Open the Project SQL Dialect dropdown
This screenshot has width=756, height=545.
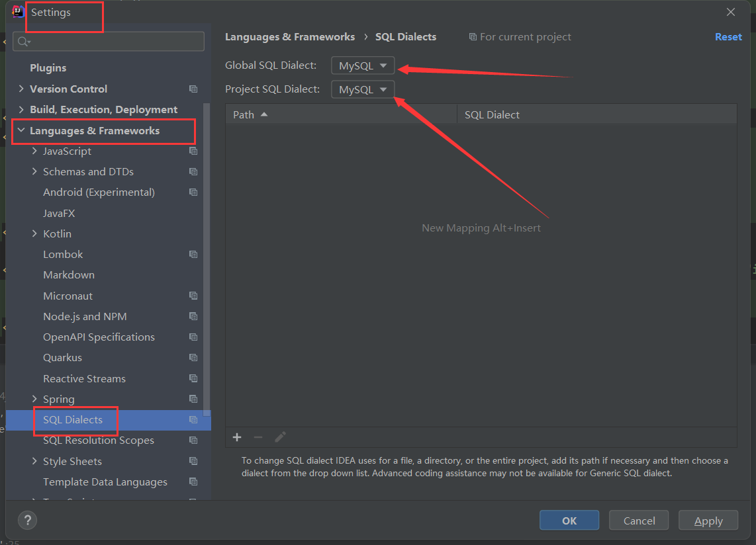click(363, 90)
